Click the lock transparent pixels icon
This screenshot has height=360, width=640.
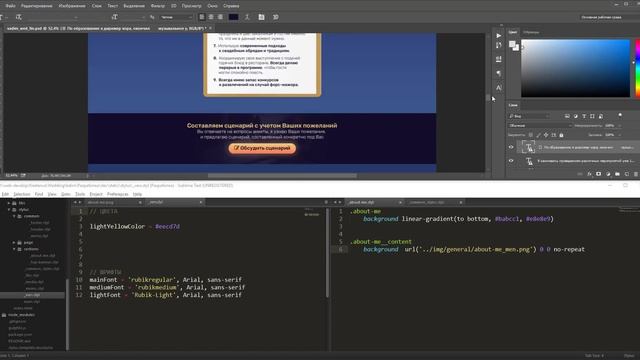pyautogui.click(x=531, y=135)
